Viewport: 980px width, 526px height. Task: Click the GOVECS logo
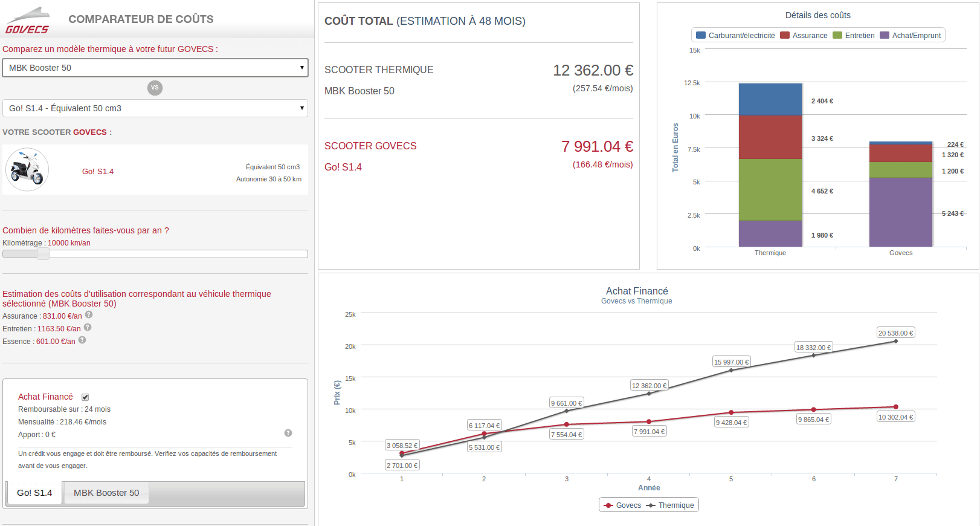pos(27,21)
